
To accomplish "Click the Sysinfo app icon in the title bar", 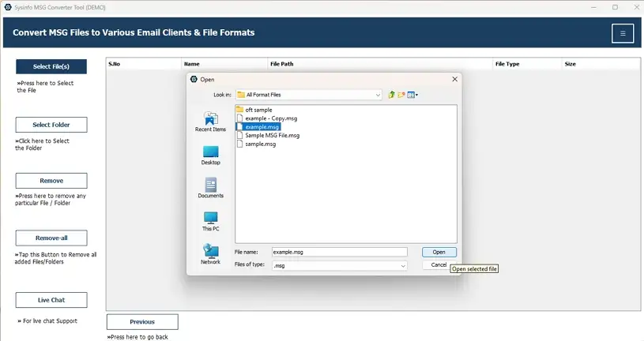I will pyautogui.click(x=8, y=7).
